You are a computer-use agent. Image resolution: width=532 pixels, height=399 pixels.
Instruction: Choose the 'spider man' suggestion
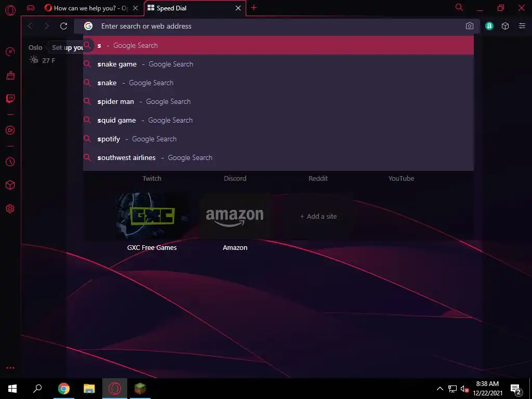click(x=278, y=101)
